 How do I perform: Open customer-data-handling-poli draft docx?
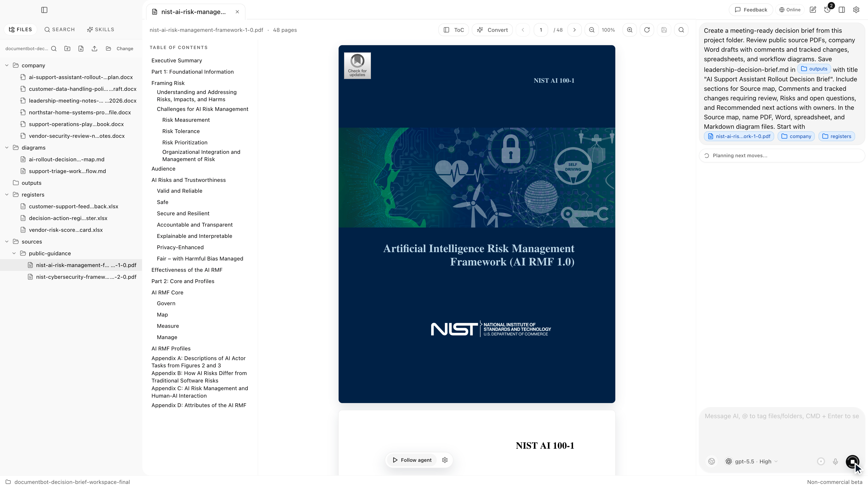[71, 89]
